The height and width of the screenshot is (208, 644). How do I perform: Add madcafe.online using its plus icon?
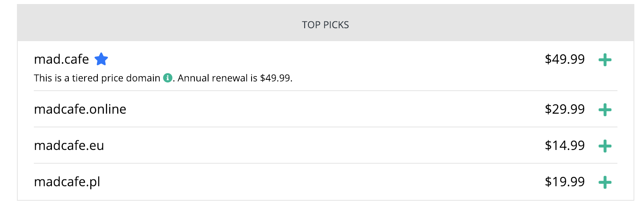(605, 110)
